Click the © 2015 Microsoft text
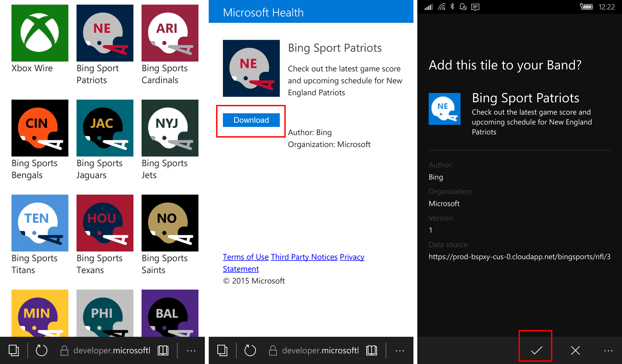This screenshot has height=364, width=622. [x=254, y=281]
